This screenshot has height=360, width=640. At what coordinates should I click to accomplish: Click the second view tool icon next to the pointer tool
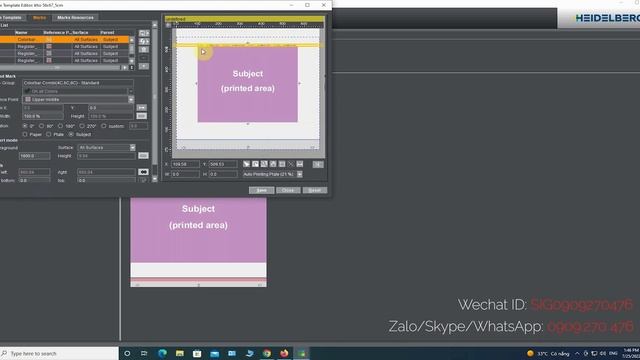(256, 164)
